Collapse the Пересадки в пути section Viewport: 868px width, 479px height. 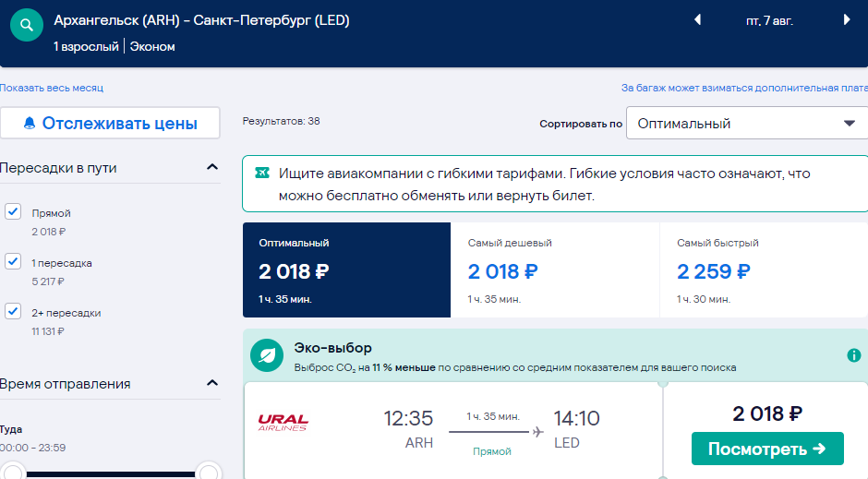coord(212,167)
